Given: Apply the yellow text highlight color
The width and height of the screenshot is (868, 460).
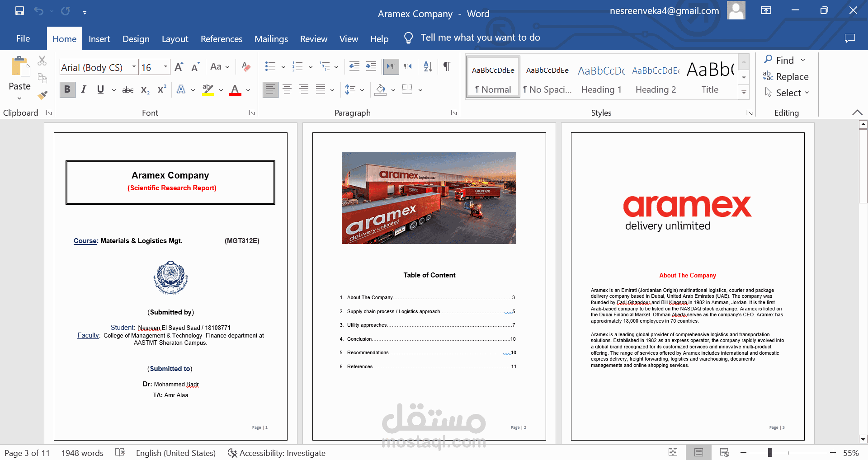Looking at the screenshot, I should pyautogui.click(x=208, y=89).
